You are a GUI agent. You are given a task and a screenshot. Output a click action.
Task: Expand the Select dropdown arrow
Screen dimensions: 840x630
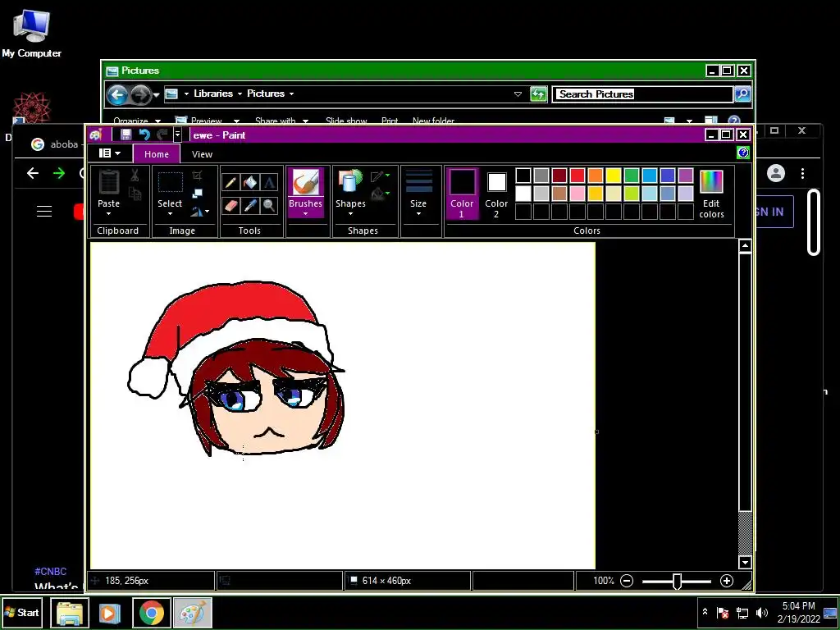coord(170,214)
